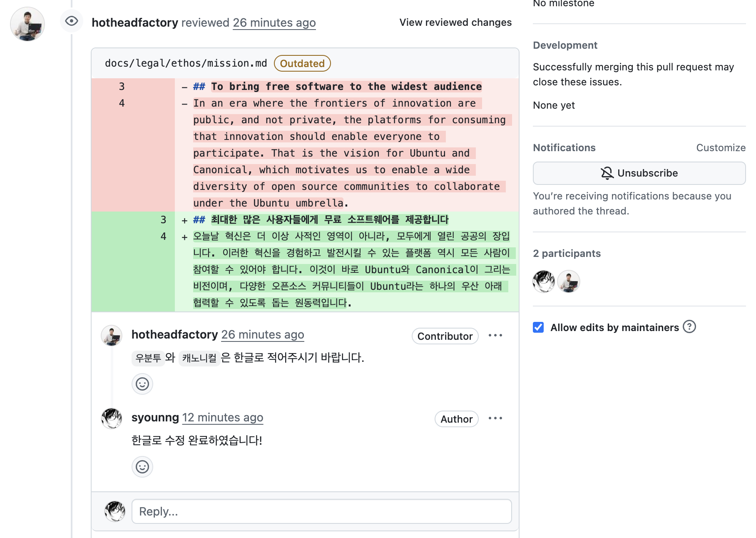
Task: Click the eye review icon beside hotheadfactory
Action: 72,21
